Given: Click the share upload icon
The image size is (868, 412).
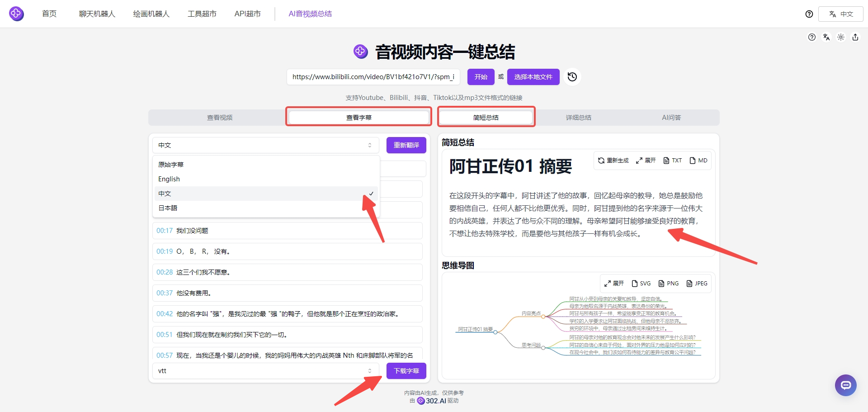Looking at the screenshot, I should coord(855,37).
